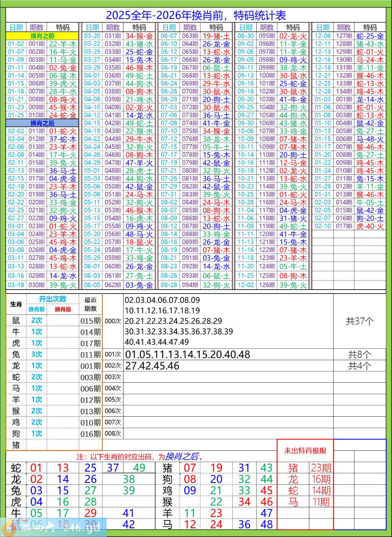Screen dimensions: 392x537
Task: Click the 未出特肖极限 box heading
Action: pyautogui.click(x=305, y=451)
